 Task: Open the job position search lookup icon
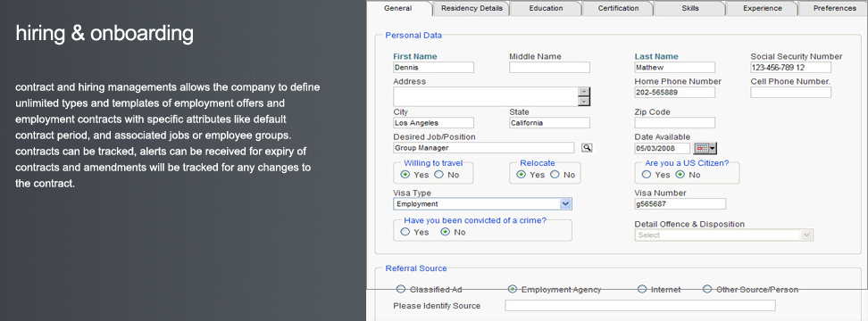point(587,147)
